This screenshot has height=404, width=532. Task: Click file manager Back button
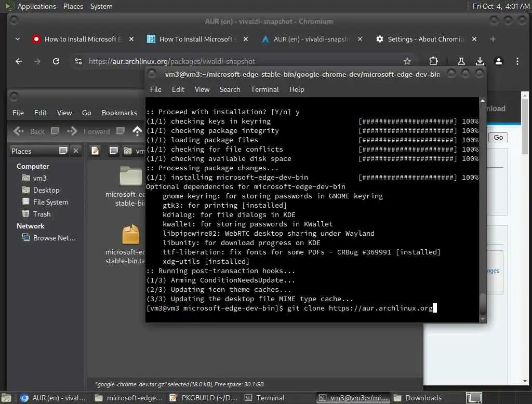coord(29,131)
